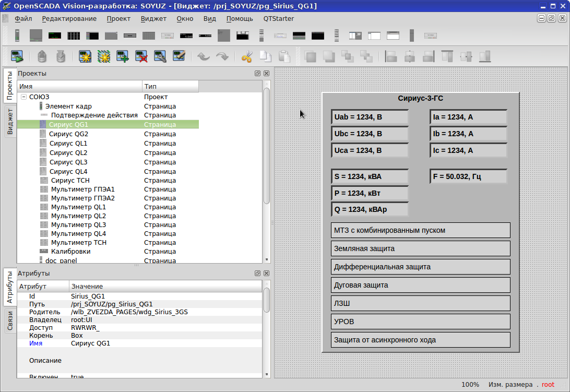Image resolution: width=570 pixels, height=392 pixels.
Task: Toggle floating for the Проекты panel
Action: coord(257,74)
